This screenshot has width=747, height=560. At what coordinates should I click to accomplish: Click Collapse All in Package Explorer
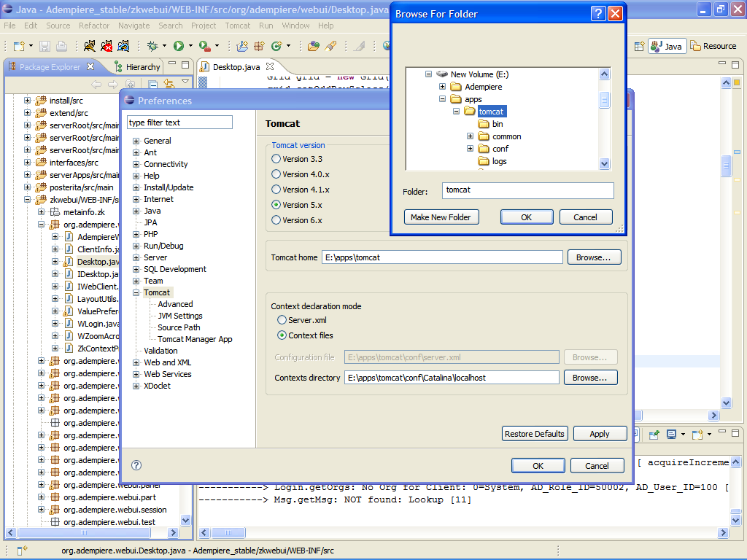click(153, 85)
